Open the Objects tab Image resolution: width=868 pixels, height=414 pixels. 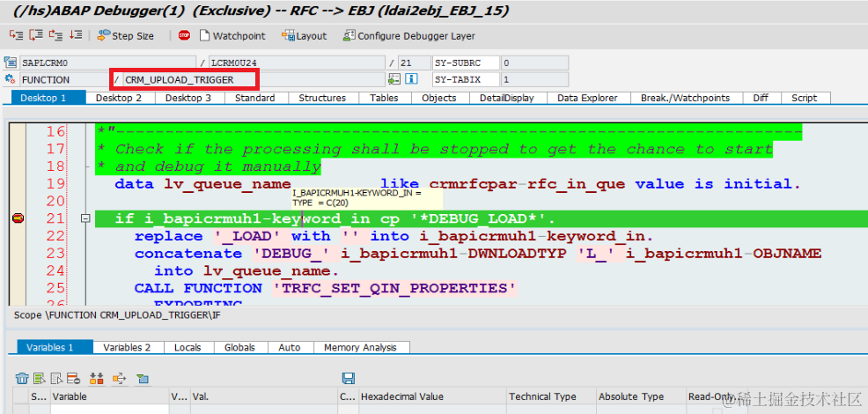click(439, 98)
